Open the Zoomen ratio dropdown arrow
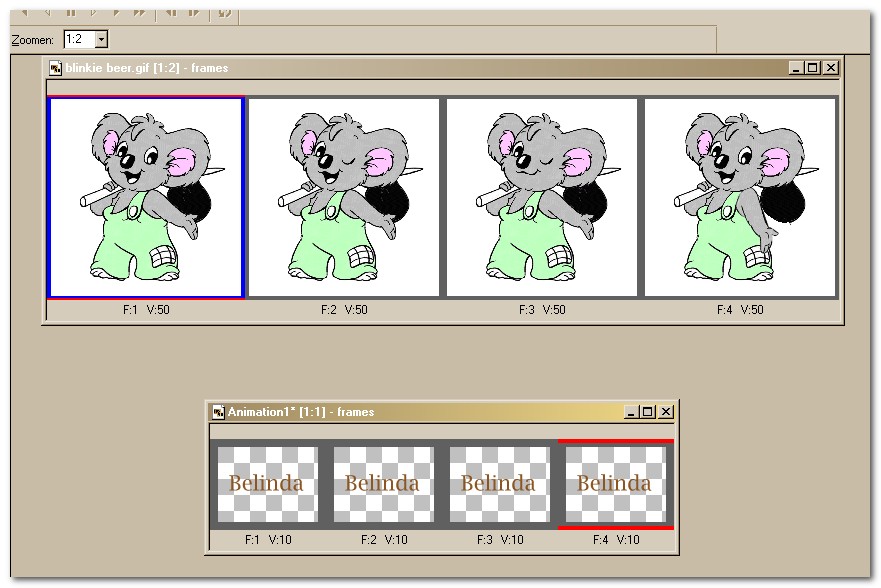Screen dimensions: 881x588 pos(102,40)
